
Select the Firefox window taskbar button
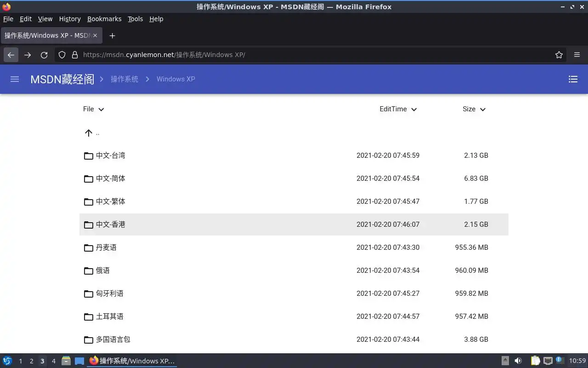point(132,361)
